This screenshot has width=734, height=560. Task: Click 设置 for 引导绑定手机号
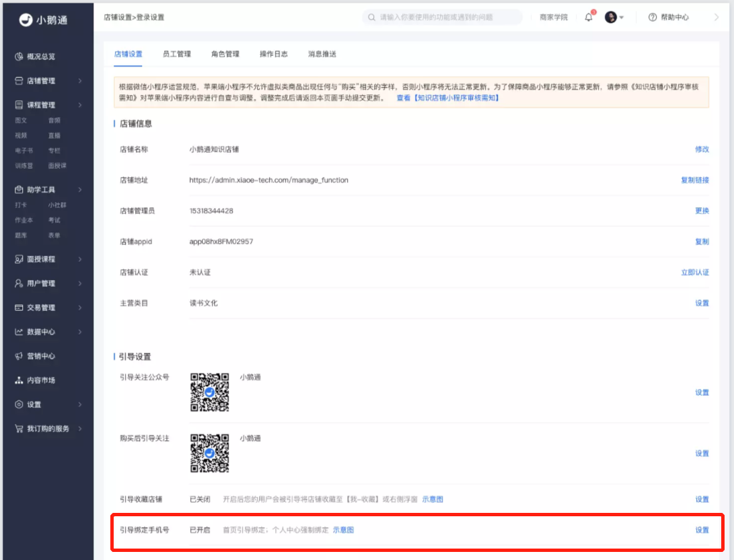[x=702, y=530]
